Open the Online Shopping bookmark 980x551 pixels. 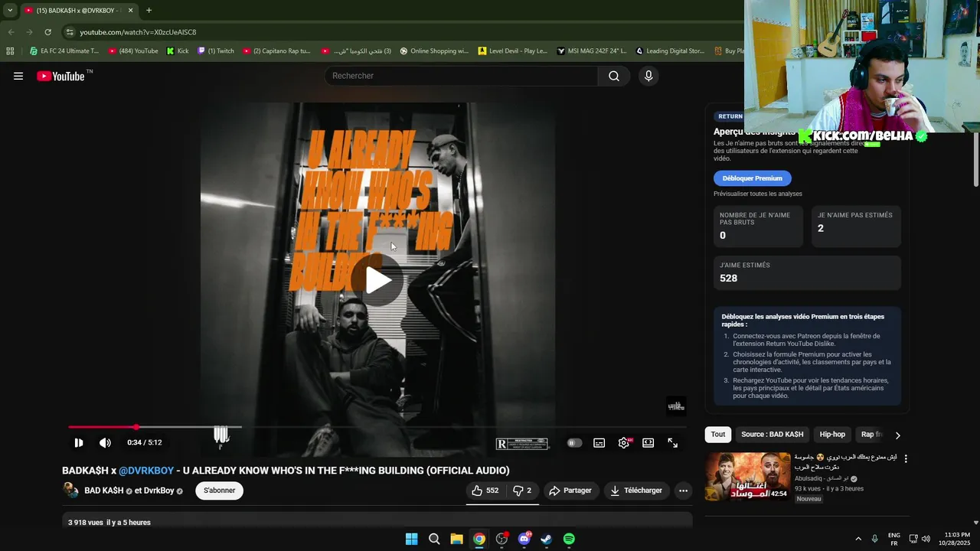pyautogui.click(x=434, y=51)
